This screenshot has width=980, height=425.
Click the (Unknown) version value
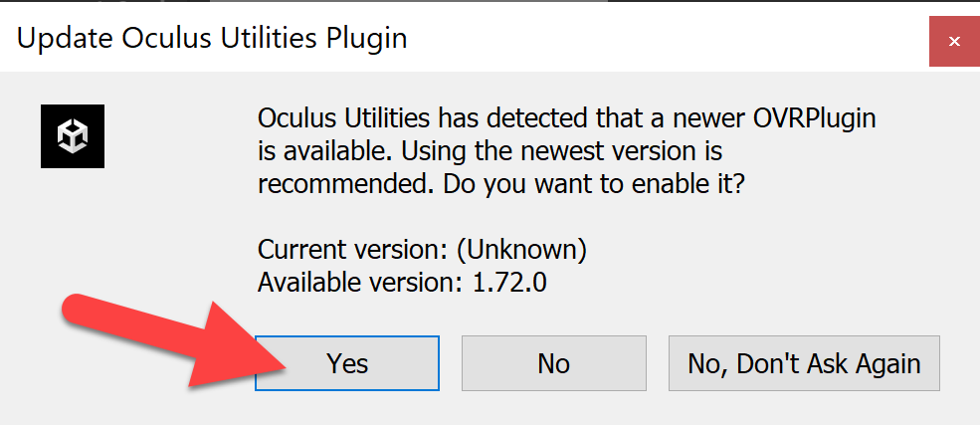521,250
